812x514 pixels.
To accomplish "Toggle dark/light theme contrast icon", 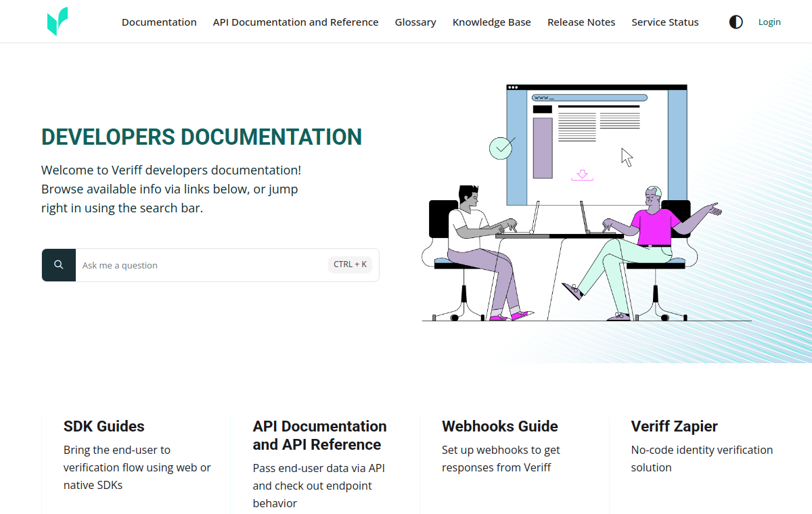I will 736,22.
